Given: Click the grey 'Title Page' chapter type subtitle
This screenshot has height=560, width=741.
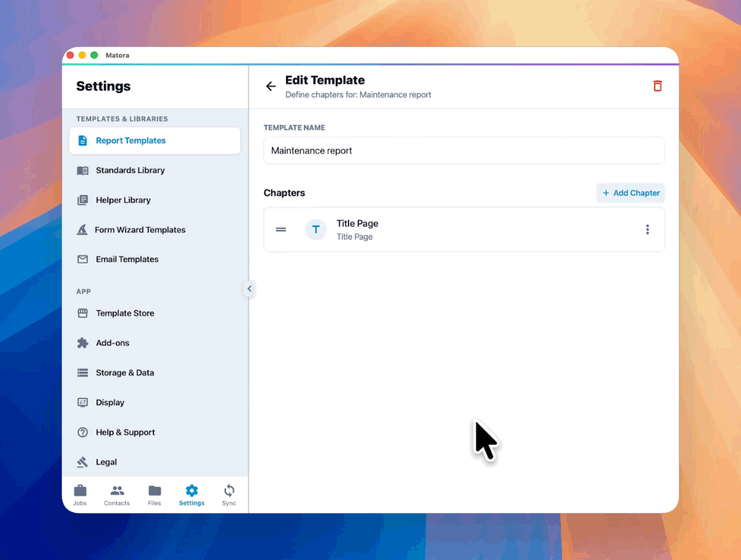Looking at the screenshot, I should (x=354, y=237).
